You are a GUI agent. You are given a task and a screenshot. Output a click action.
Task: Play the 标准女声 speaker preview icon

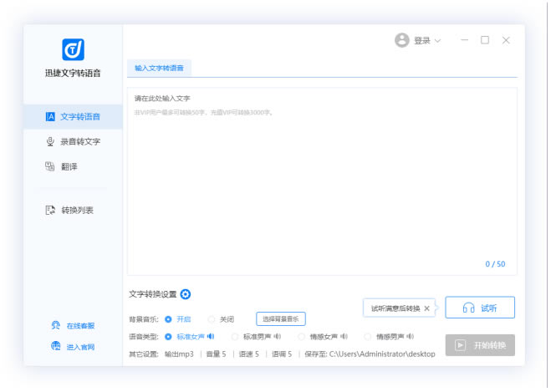click(x=212, y=337)
